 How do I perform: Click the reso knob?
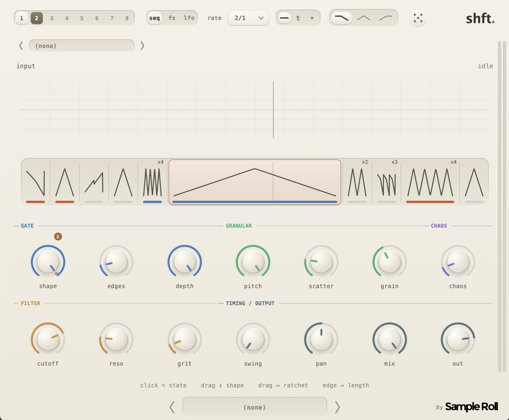click(116, 340)
